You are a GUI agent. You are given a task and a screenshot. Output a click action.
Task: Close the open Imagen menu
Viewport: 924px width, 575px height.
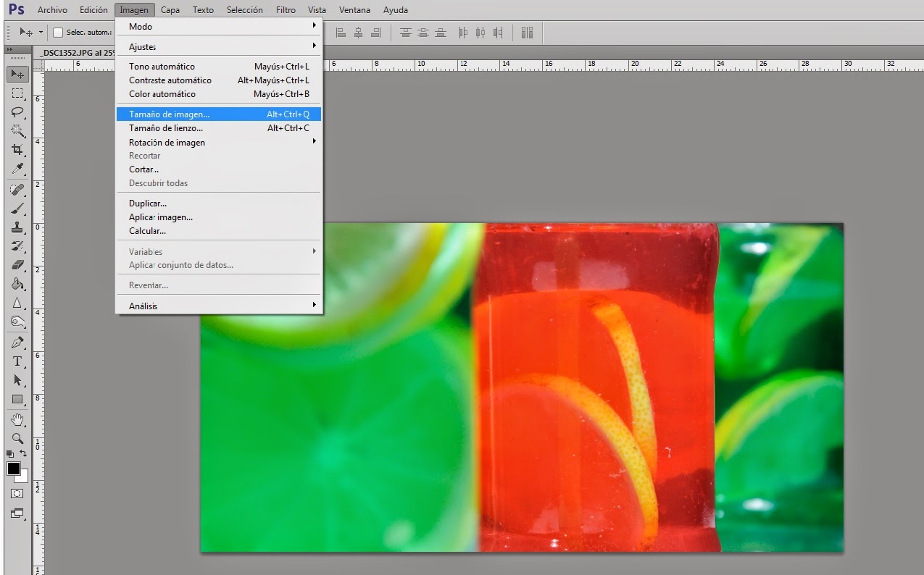tap(134, 10)
